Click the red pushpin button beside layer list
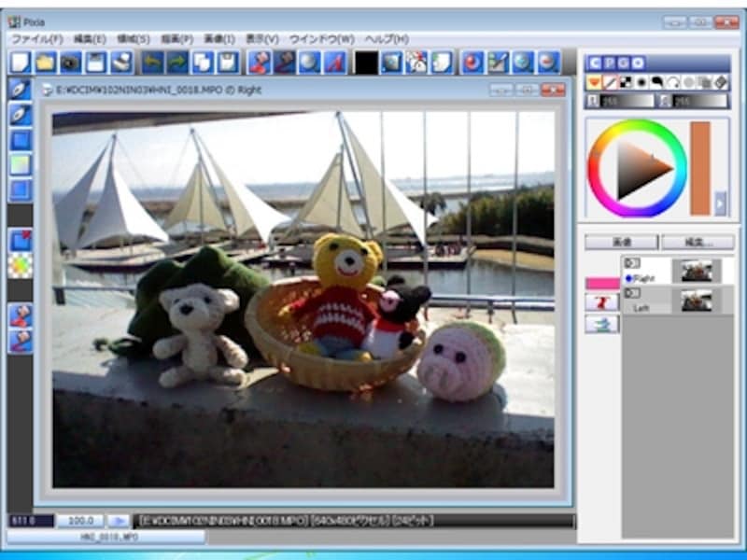Viewport: 747px width, 560px height. (x=601, y=301)
